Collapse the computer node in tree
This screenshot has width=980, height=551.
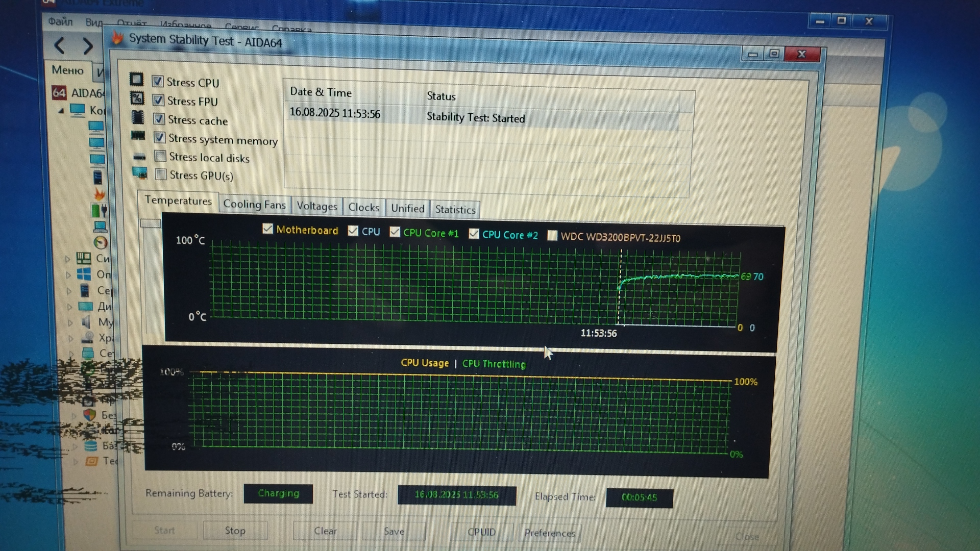coord(61,110)
